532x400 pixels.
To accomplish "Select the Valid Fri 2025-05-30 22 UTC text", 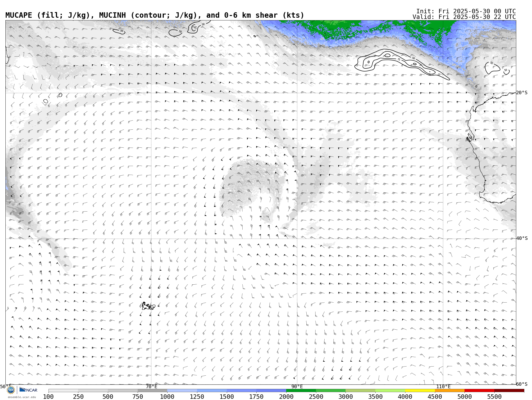I will [464, 17].
